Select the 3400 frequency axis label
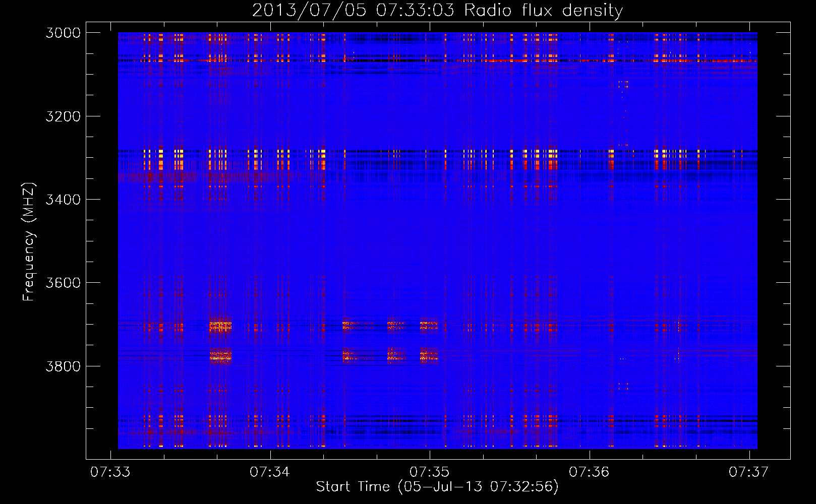This screenshot has height=504, width=816. (63, 200)
